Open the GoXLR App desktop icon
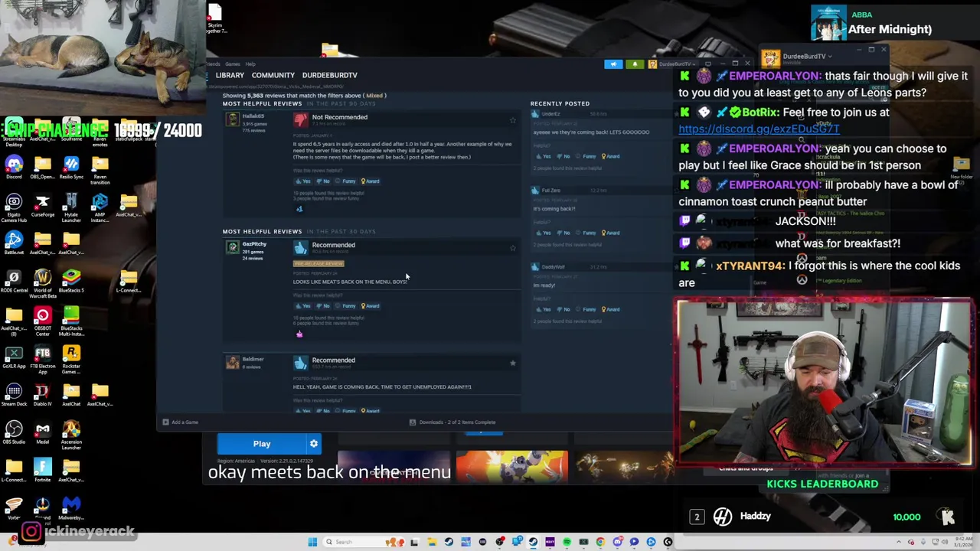 [x=14, y=358]
